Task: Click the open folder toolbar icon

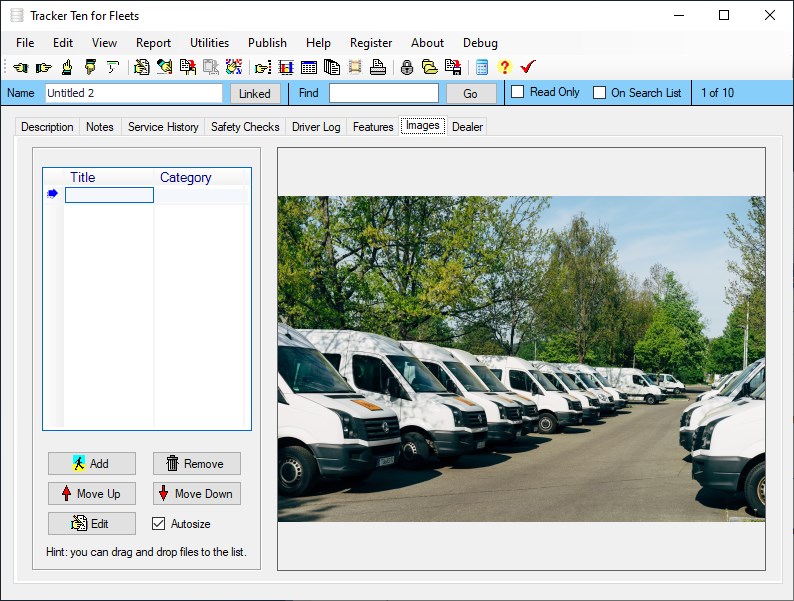Action: click(x=429, y=67)
